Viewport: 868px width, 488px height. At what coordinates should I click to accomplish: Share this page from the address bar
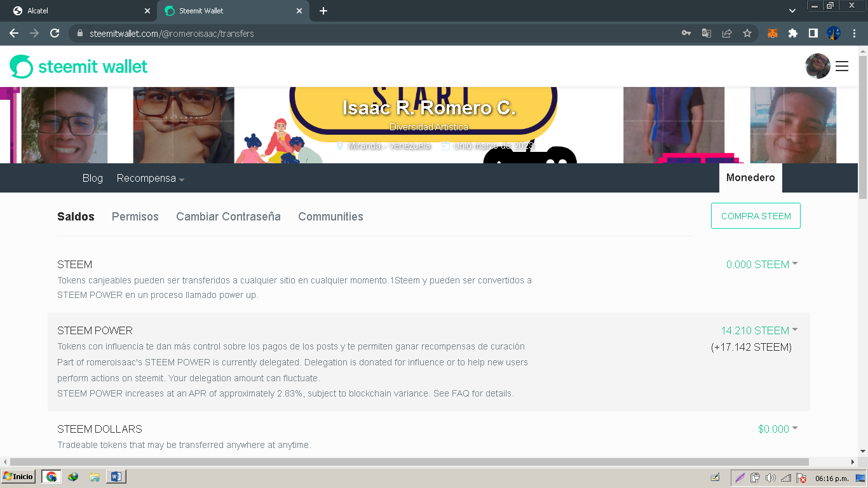[x=727, y=33]
